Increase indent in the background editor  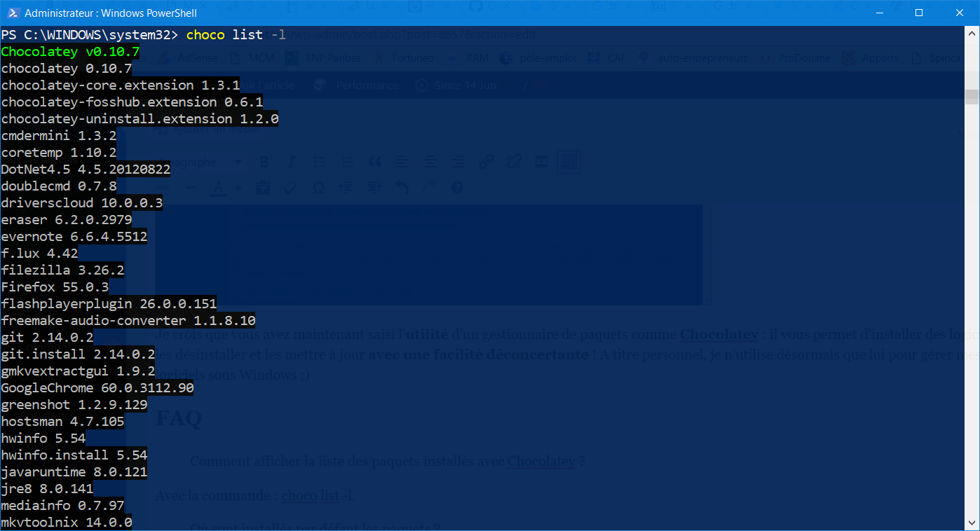click(x=374, y=188)
